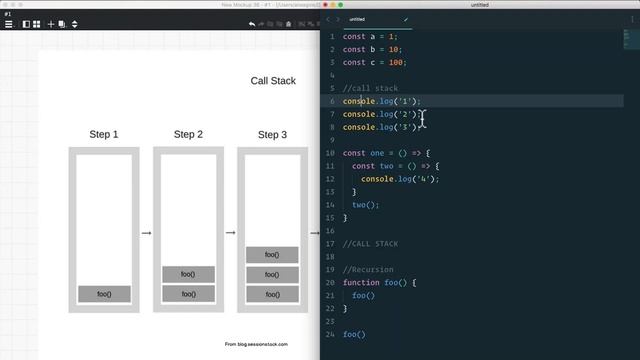The width and height of the screenshot is (640, 360).
Task: Redo the mockup edit
Action: (x=261, y=24)
